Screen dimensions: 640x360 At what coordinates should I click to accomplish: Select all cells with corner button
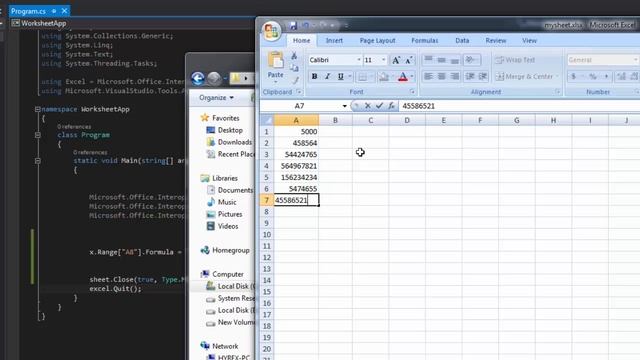(267, 120)
